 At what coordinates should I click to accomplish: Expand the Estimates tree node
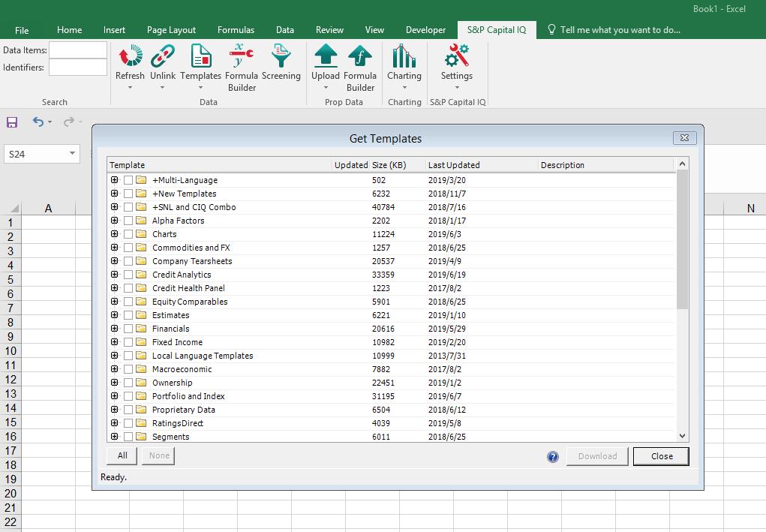pyautogui.click(x=115, y=315)
